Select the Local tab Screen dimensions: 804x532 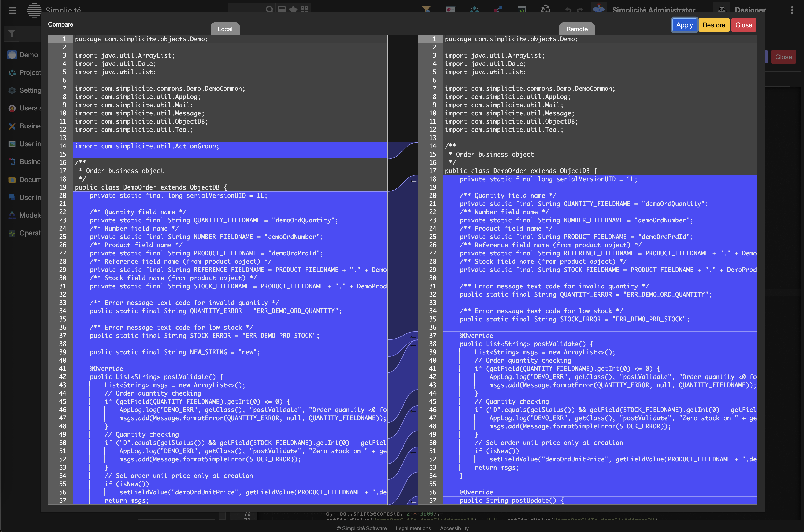(x=225, y=29)
